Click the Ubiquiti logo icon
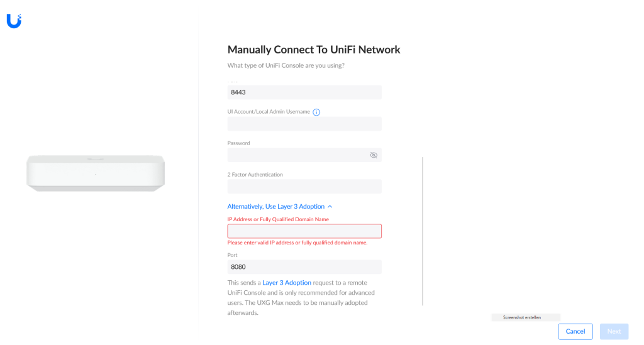 (14, 21)
